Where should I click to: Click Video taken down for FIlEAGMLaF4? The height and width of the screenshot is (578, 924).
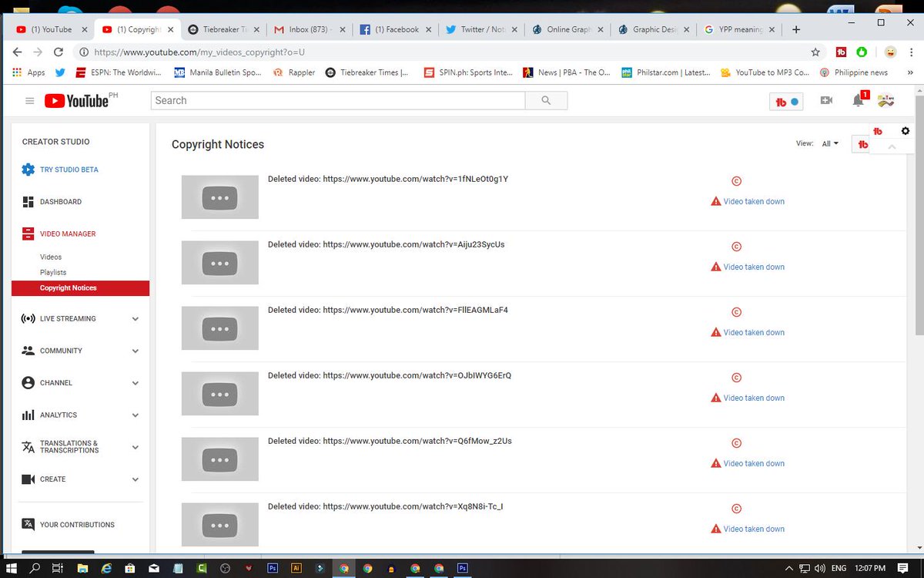(754, 332)
